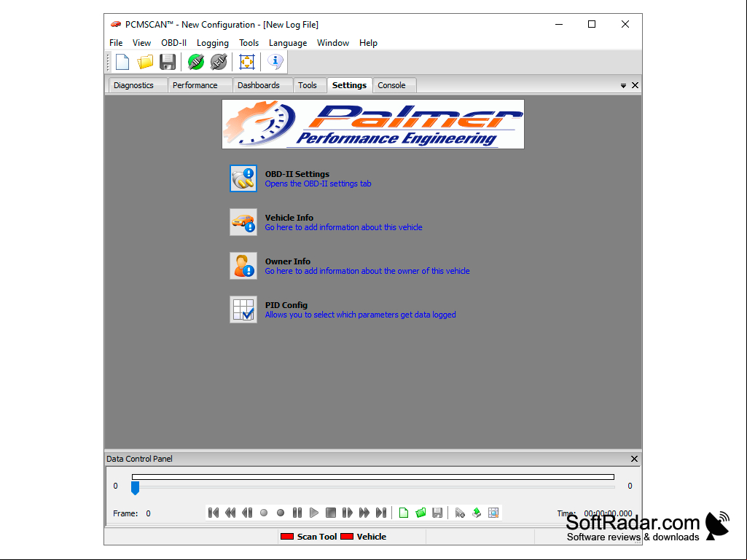Open the Language menu
This screenshot has width=747, height=560.
288,43
